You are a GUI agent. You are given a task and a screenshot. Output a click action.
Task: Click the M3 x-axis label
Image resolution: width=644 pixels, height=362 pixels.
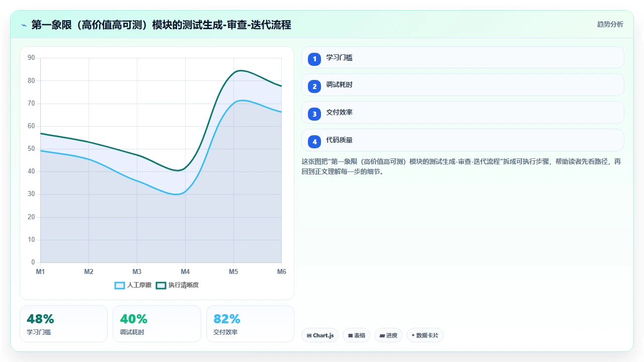pyautogui.click(x=137, y=272)
